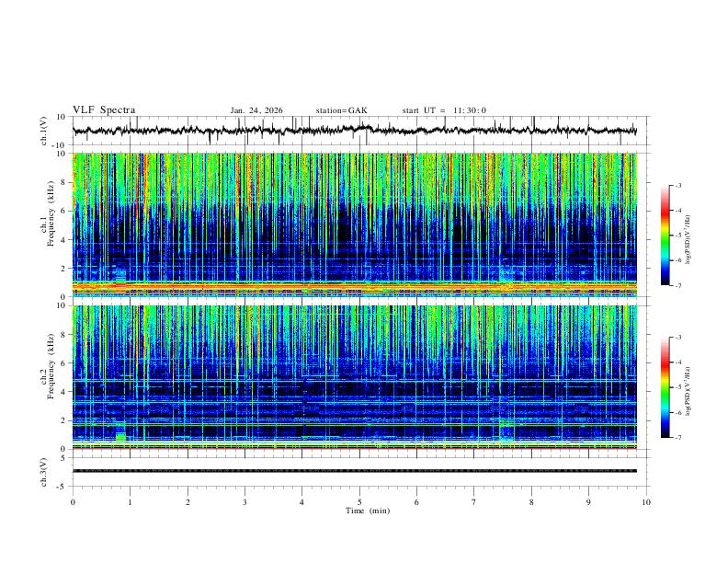Click time axis tick label '6'

(x=417, y=502)
